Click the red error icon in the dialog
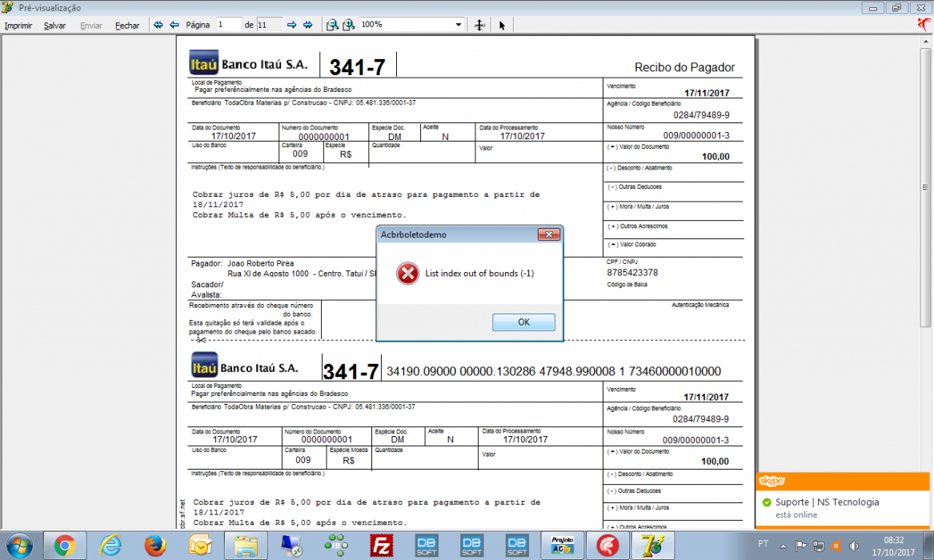934x560 pixels. [407, 274]
